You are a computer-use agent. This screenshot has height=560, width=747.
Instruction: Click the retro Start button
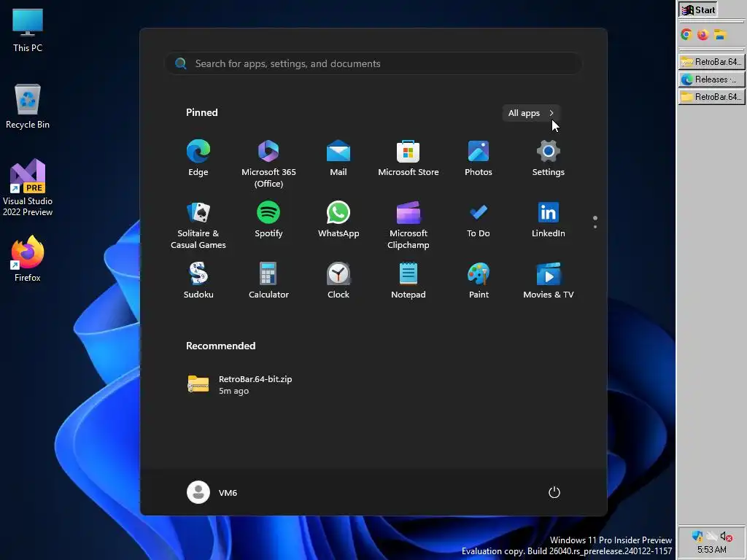pos(698,10)
